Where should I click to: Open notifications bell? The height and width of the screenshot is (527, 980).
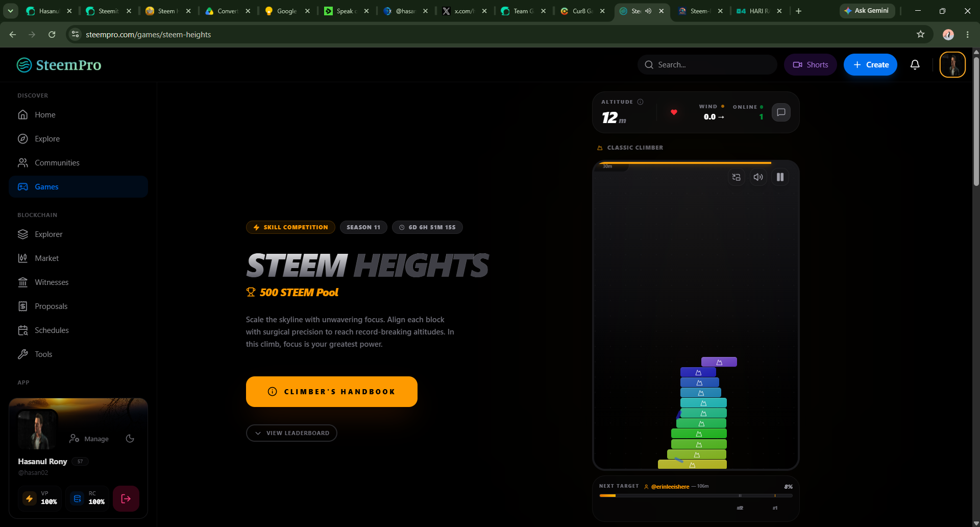pyautogui.click(x=915, y=65)
